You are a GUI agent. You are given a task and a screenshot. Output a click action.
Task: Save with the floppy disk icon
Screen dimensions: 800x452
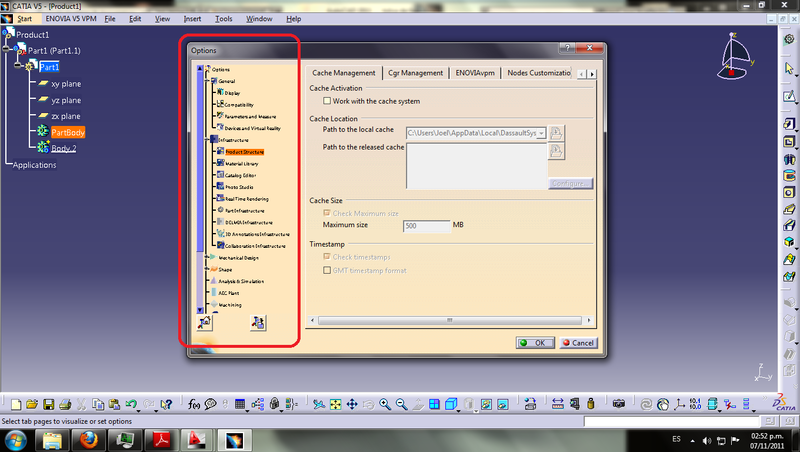tap(48, 405)
